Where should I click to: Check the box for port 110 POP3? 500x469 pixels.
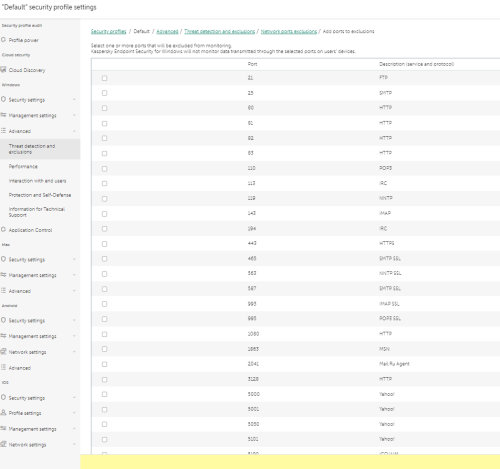coord(104,169)
